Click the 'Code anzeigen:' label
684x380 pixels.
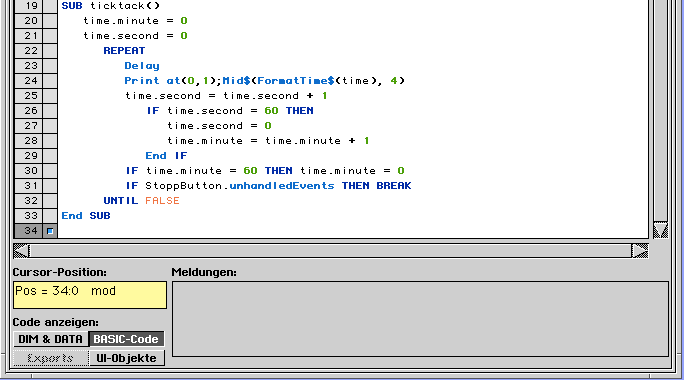point(55,322)
